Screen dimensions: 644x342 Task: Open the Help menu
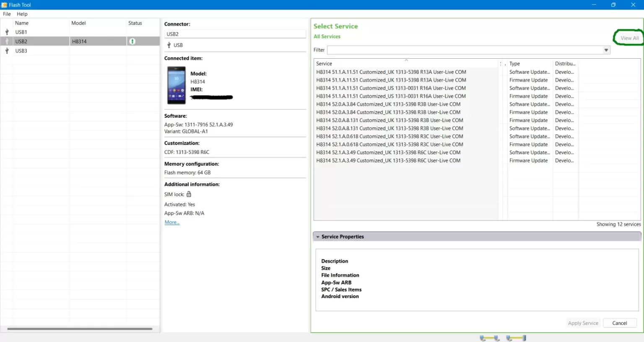click(x=22, y=14)
